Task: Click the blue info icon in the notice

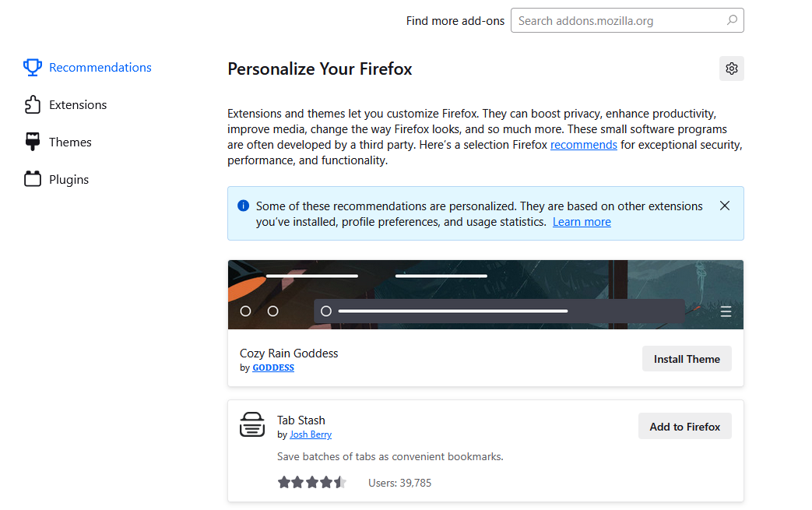Action: pyautogui.click(x=243, y=206)
